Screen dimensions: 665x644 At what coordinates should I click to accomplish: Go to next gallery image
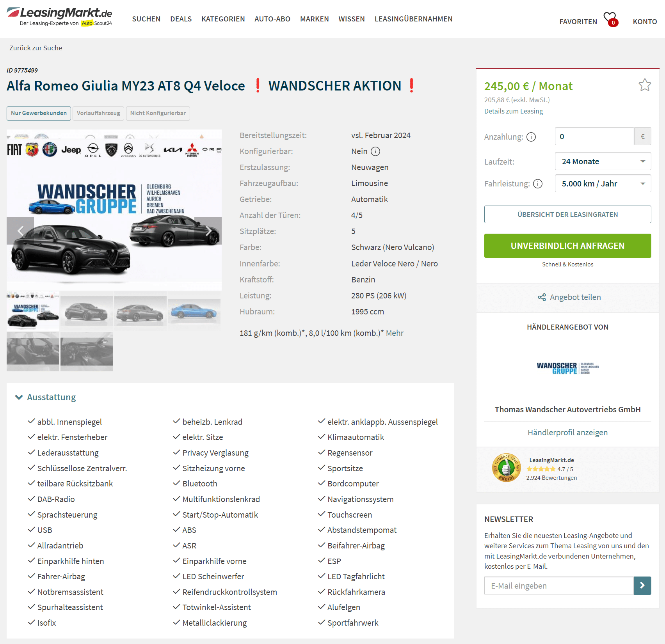208,231
